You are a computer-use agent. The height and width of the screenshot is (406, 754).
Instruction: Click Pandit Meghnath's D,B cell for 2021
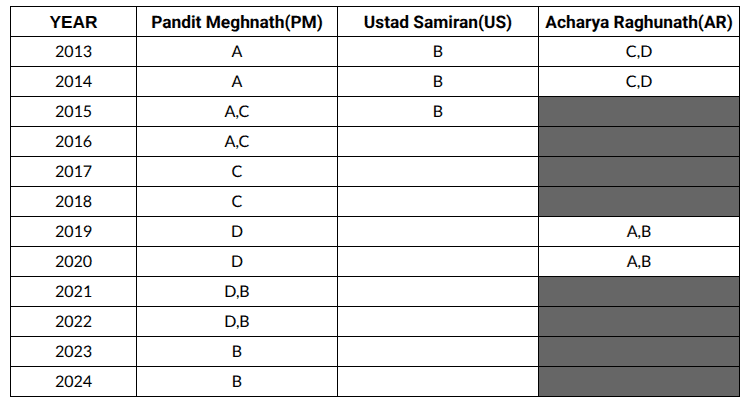(x=236, y=292)
